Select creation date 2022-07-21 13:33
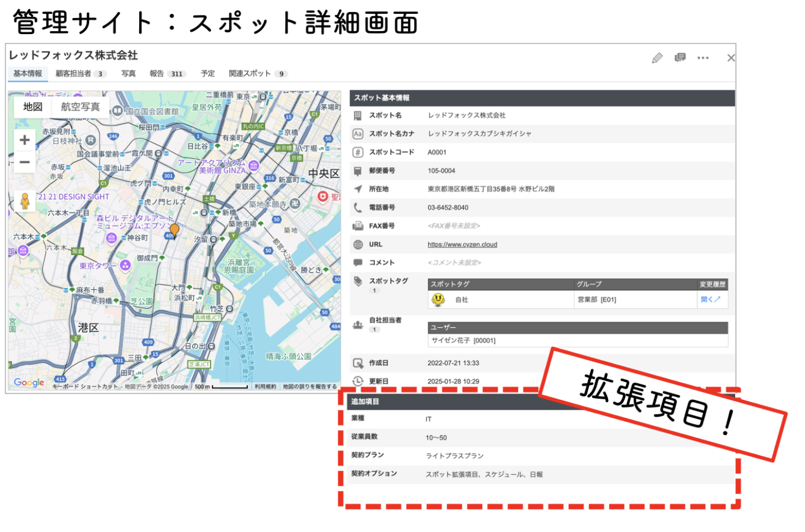The height and width of the screenshot is (532, 805). point(453,363)
